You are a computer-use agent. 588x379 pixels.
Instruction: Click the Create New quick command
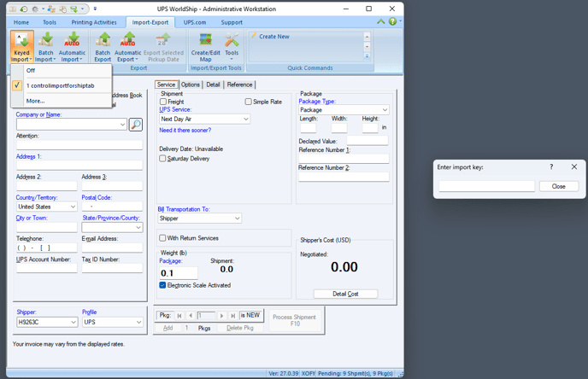click(x=274, y=37)
